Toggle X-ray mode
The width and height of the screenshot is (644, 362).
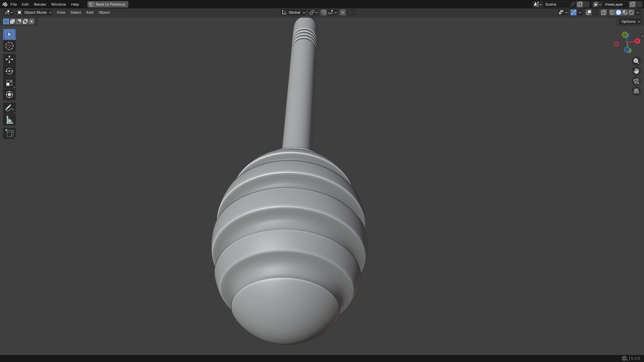[x=603, y=12]
